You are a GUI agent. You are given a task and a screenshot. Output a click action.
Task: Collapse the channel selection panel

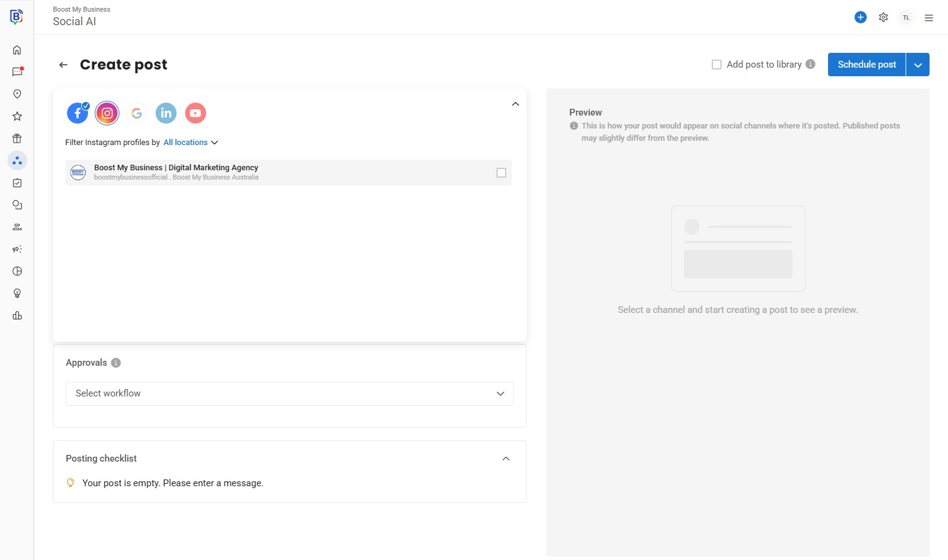(x=516, y=104)
